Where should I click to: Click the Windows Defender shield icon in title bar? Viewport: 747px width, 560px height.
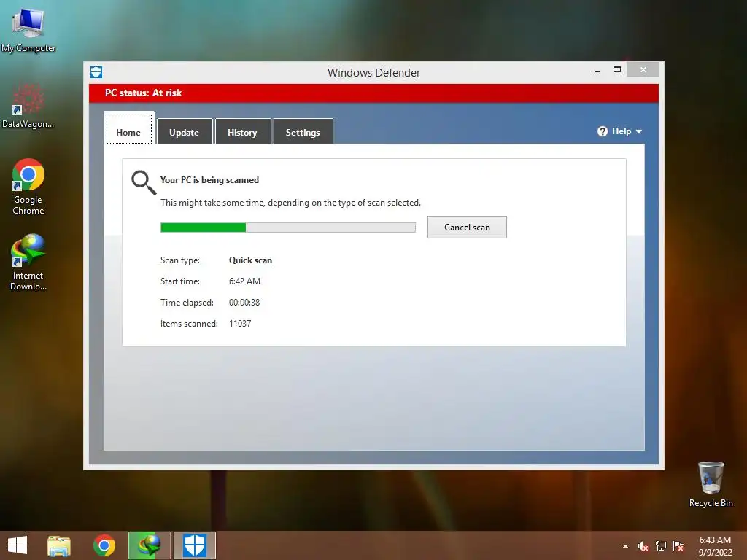pos(96,72)
